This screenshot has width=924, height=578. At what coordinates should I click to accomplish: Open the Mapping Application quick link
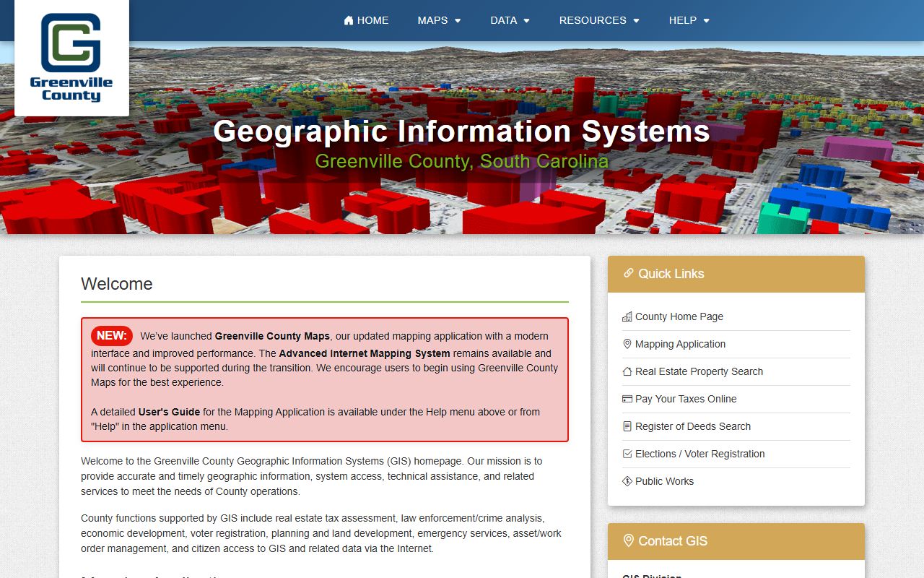click(680, 344)
